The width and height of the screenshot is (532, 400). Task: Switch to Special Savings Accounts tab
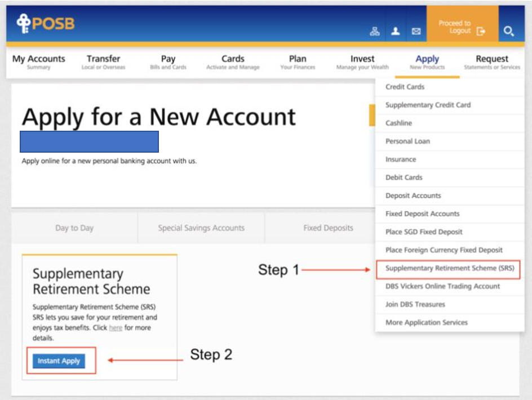pos(201,228)
